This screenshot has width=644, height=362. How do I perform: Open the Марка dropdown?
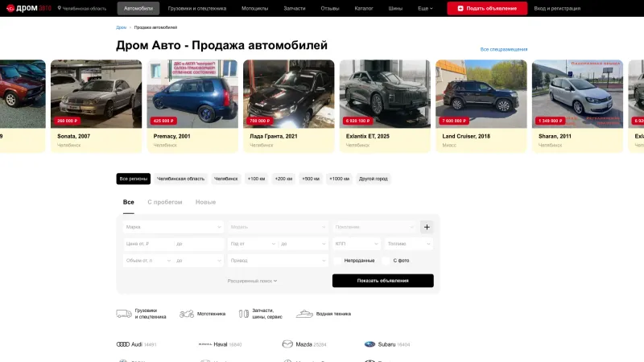[173, 227]
